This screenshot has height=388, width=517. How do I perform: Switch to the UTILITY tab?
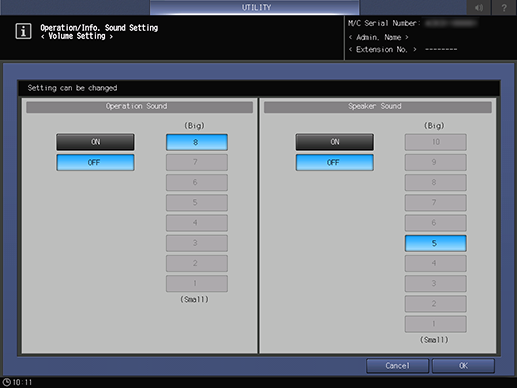tap(255, 7)
